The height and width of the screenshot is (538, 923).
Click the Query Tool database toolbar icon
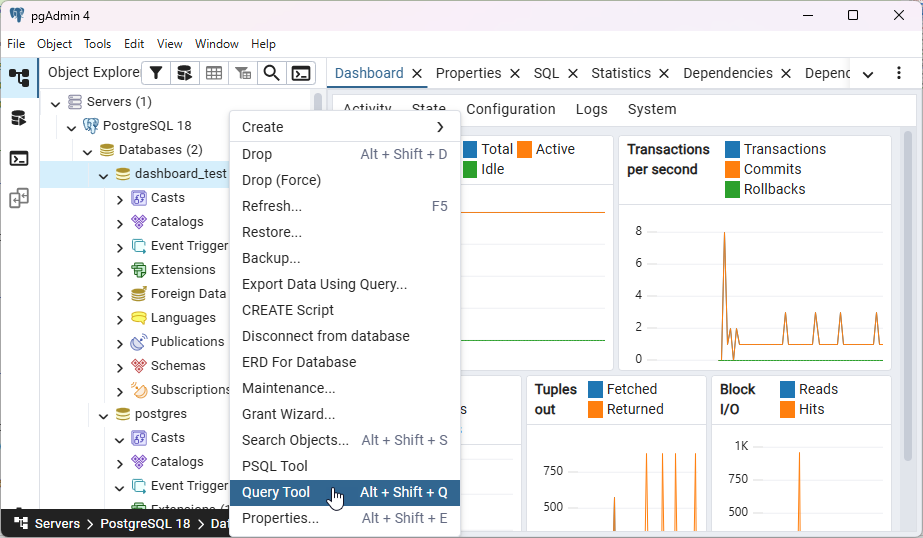184,73
